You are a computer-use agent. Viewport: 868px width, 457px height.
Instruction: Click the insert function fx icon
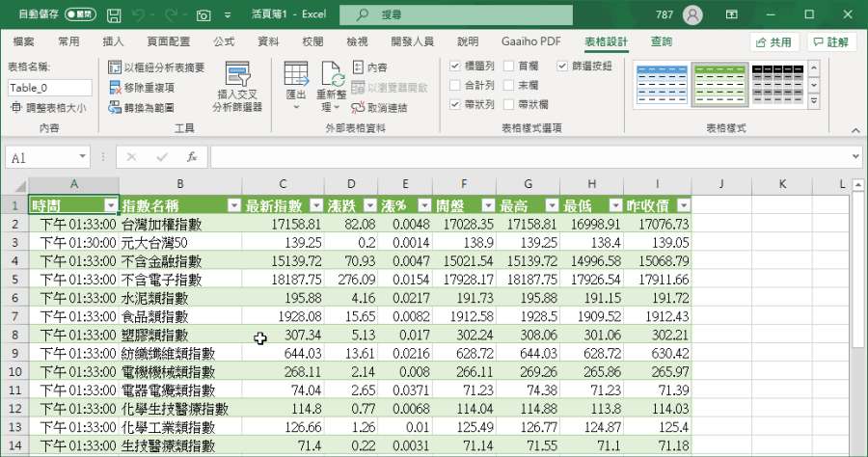192,157
